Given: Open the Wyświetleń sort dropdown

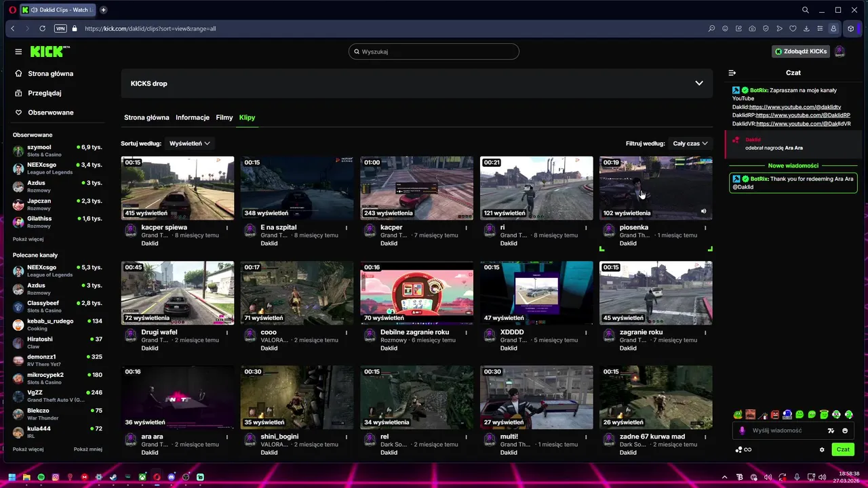Looking at the screenshot, I should pyautogui.click(x=190, y=143).
